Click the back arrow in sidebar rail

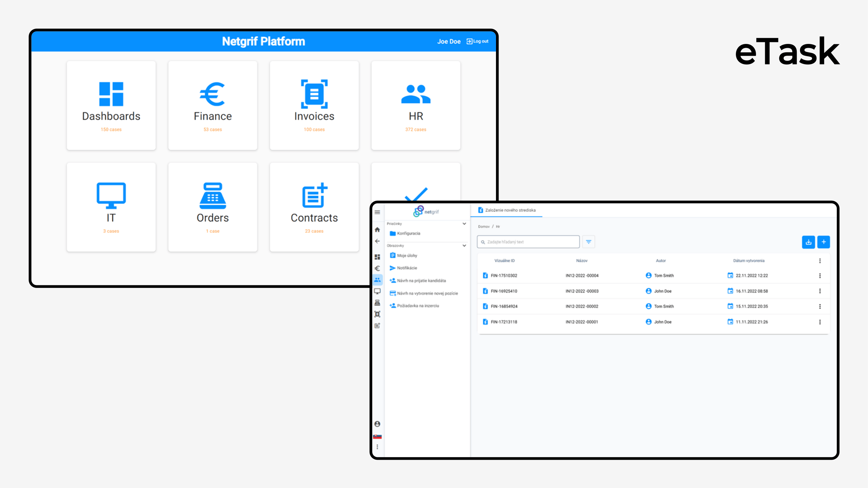[378, 241]
